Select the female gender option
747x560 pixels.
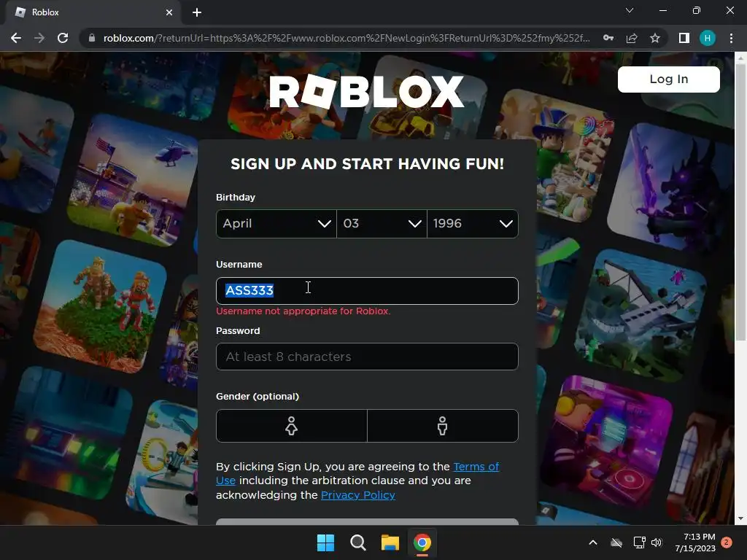point(292,426)
